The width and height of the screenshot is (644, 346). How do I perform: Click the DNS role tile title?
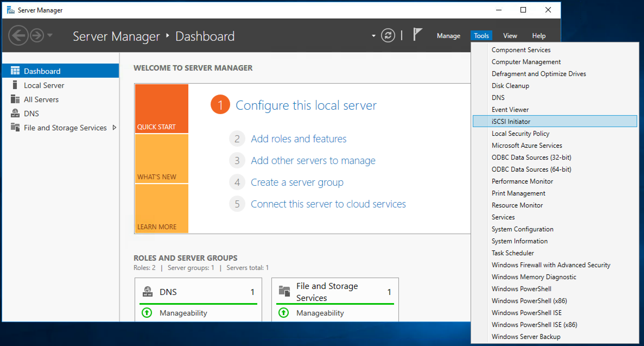[x=168, y=292]
